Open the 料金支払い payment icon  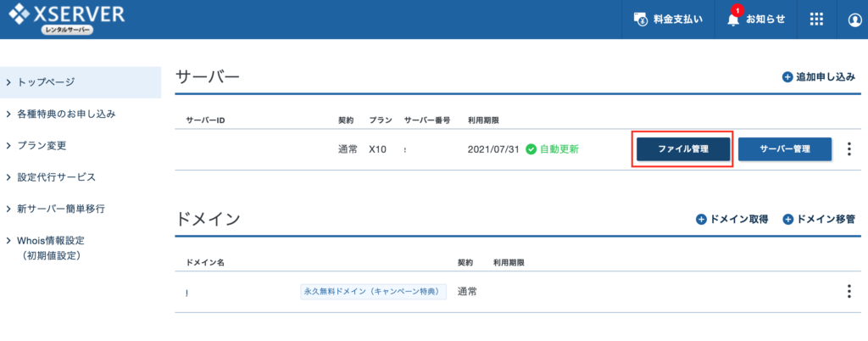click(641, 20)
